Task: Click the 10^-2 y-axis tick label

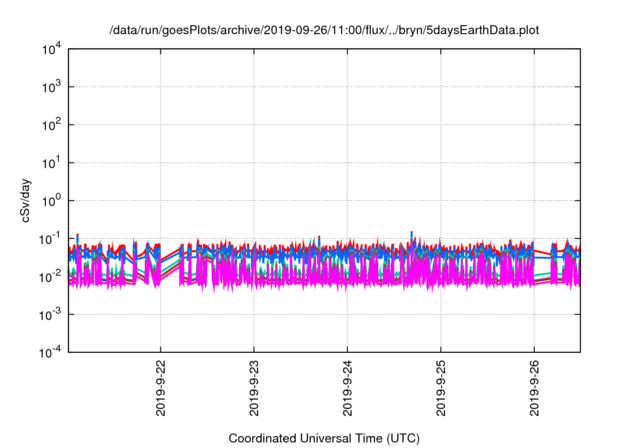Action: tap(50, 277)
